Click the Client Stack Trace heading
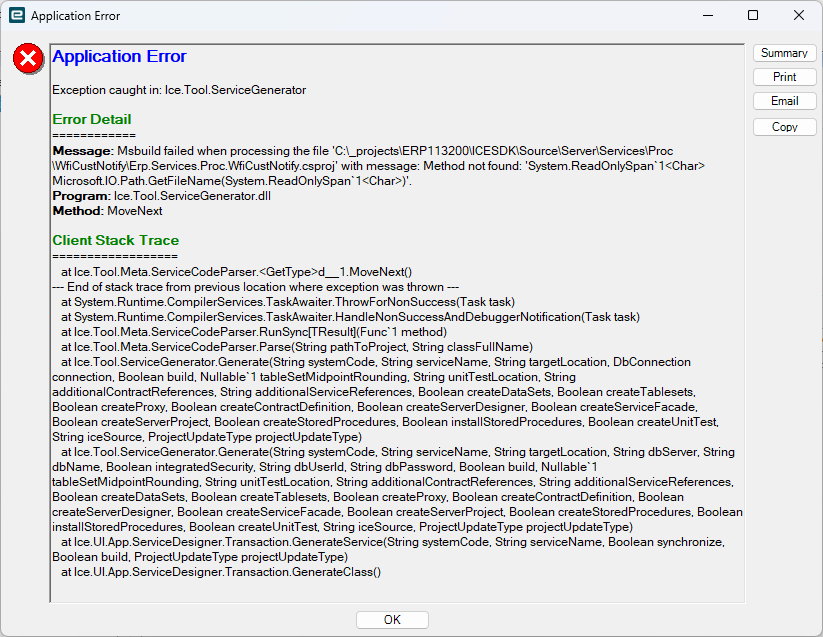This screenshot has height=637, width=823. 115,240
